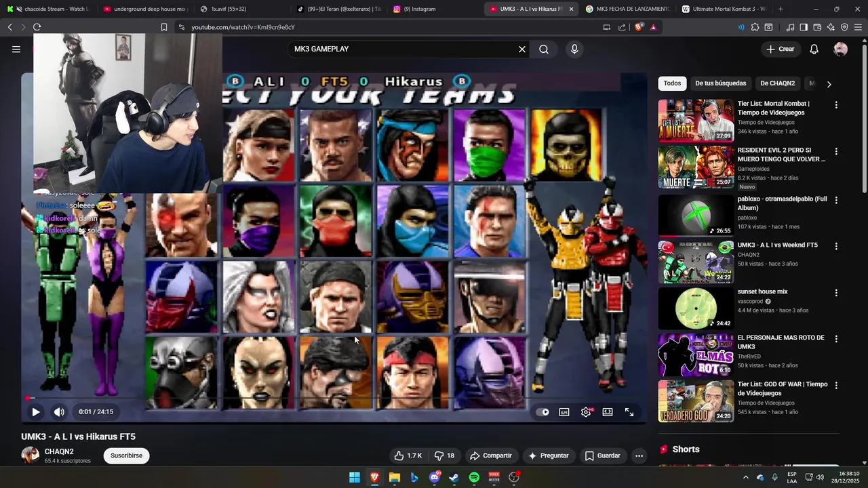Viewport: 868px width, 488px height.
Task: Open a new browser tab
Action: click(x=781, y=9)
